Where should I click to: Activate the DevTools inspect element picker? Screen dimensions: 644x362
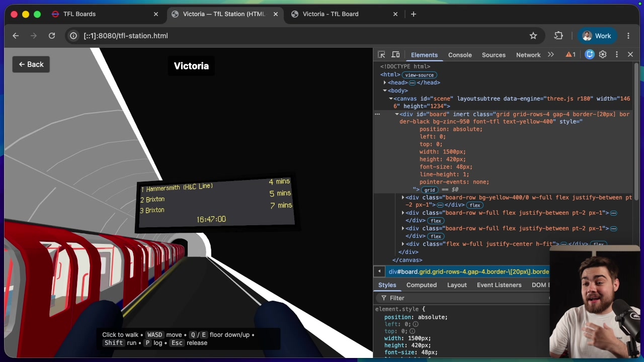(x=381, y=54)
